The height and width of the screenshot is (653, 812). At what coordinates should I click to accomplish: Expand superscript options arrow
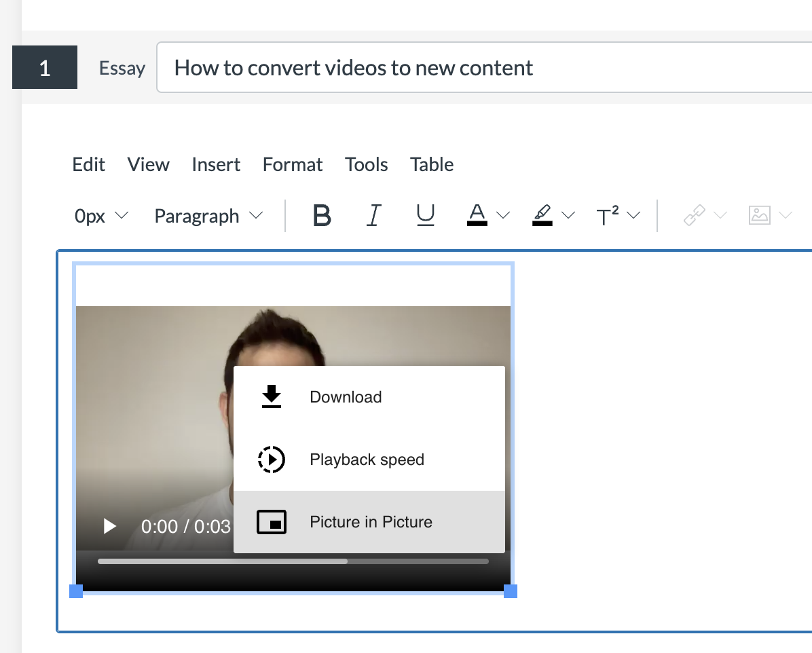coord(633,215)
